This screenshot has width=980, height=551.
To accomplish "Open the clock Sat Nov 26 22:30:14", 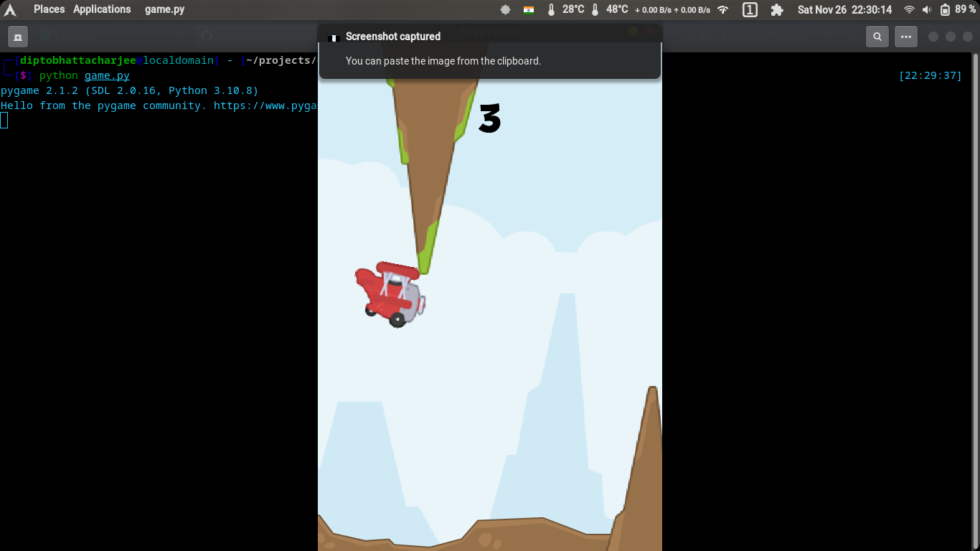I will pyautogui.click(x=844, y=10).
